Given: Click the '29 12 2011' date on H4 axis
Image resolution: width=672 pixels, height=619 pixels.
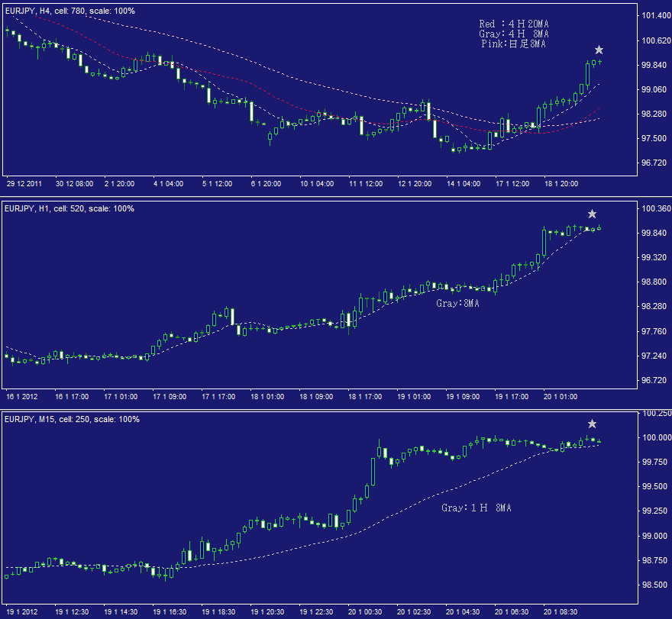Looking at the screenshot, I should coord(24,184).
